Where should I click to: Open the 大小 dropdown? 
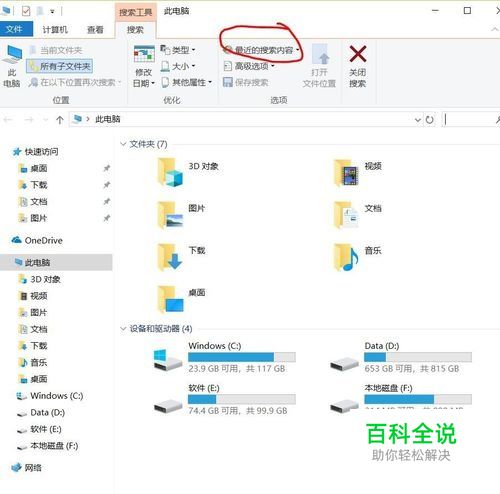click(178, 66)
